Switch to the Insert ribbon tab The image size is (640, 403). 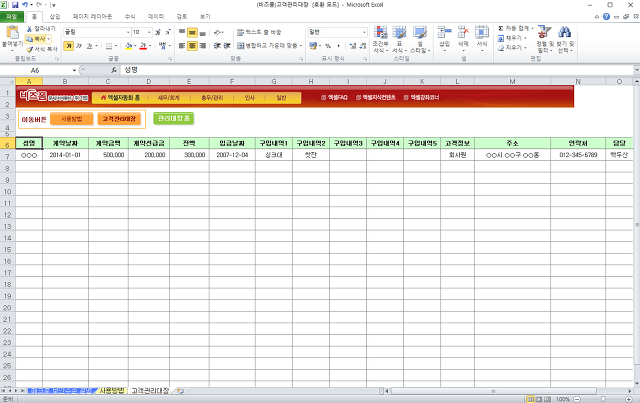pyautogui.click(x=55, y=17)
